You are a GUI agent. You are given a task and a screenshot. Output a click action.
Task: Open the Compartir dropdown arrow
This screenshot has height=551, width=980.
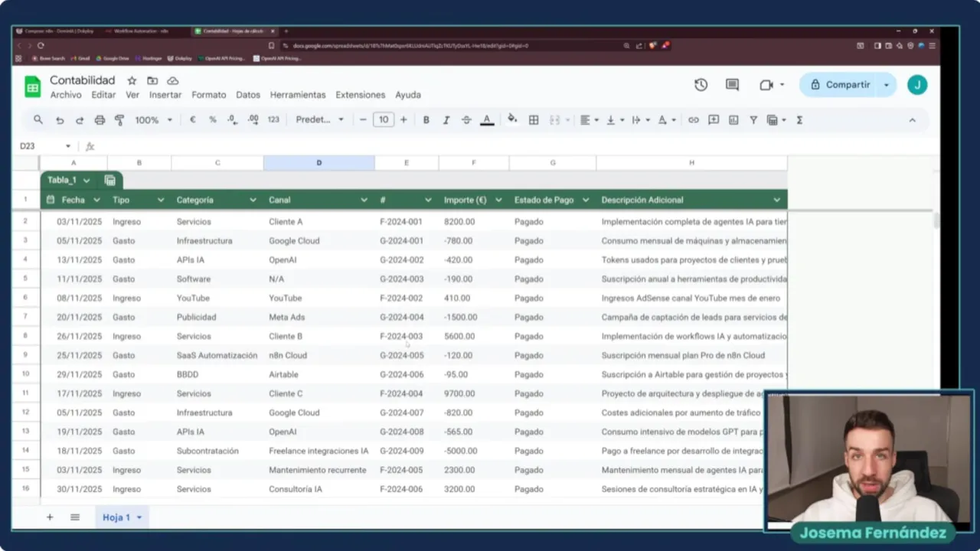pyautogui.click(x=887, y=85)
